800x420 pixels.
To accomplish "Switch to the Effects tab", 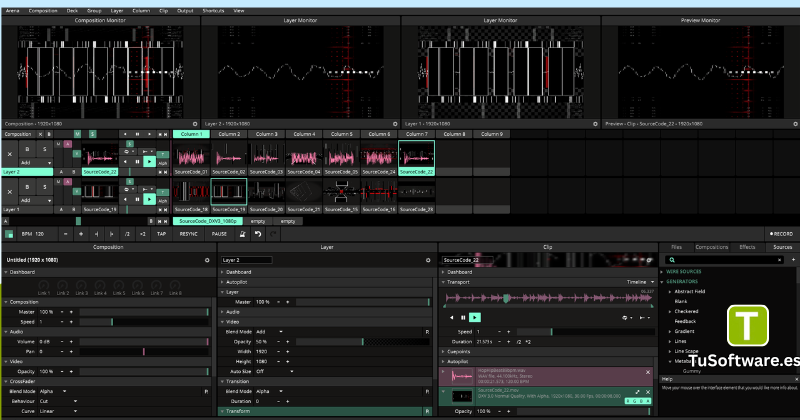I will [747, 247].
